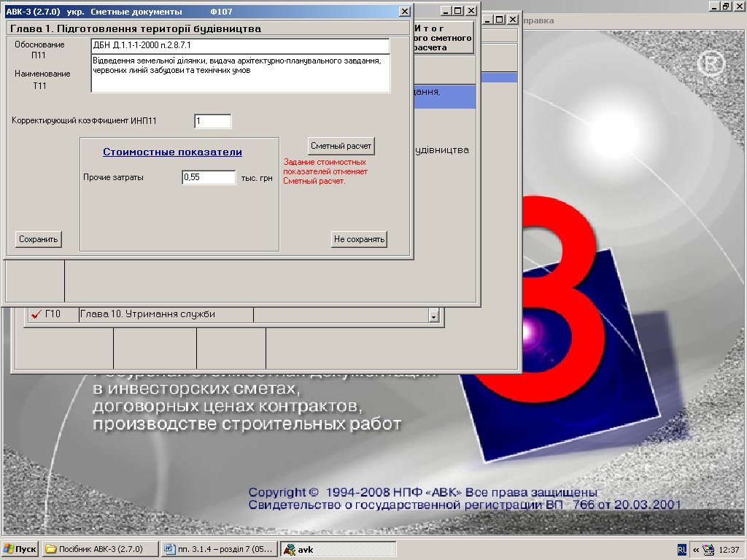Screen dimensions: 747x560
Task: Select row Глава 10. Утримання служби
Action: pos(166,314)
